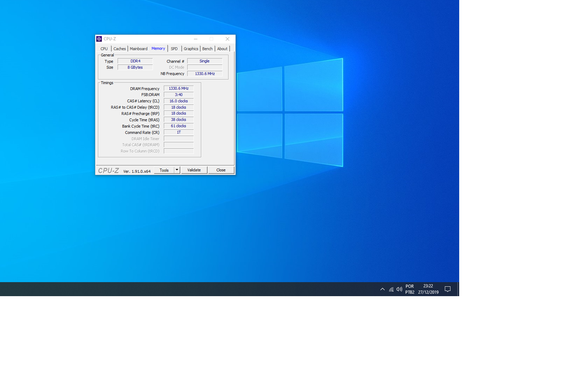Click the Command Rate 1T value
The width and height of the screenshot is (588, 368).
pyautogui.click(x=179, y=132)
